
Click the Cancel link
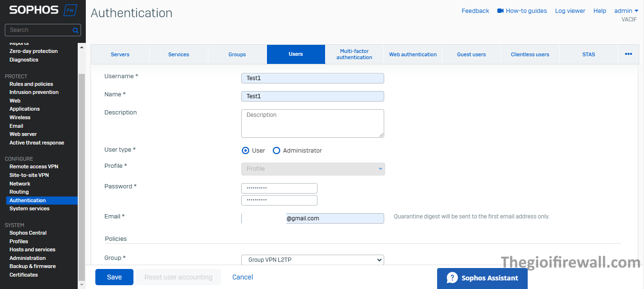pyautogui.click(x=242, y=277)
